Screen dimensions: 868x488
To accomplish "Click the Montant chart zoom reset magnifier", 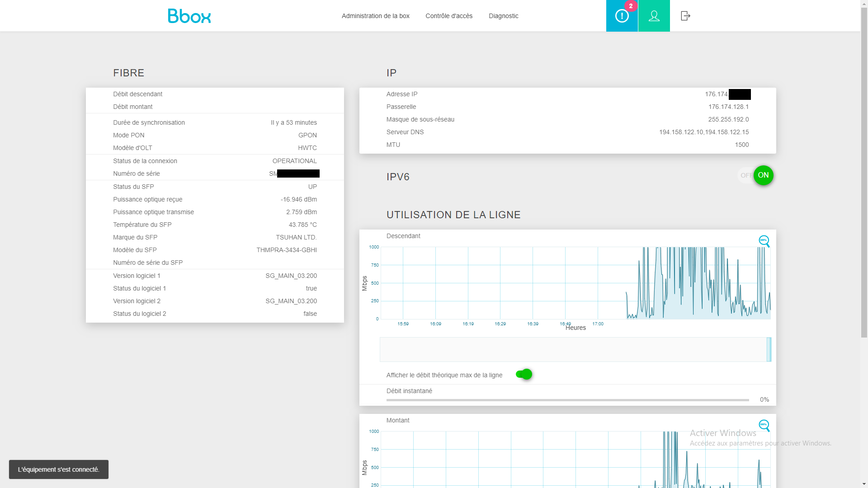I will pyautogui.click(x=764, y=425).
